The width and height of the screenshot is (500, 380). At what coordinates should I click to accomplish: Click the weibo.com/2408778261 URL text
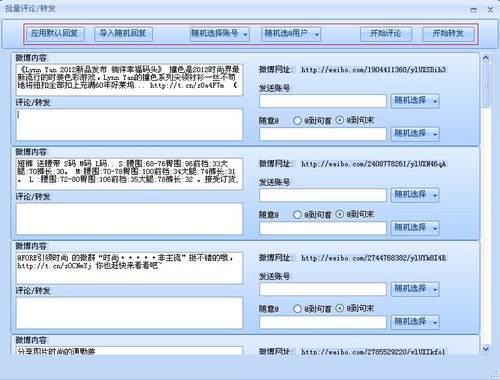coord(373,164)
